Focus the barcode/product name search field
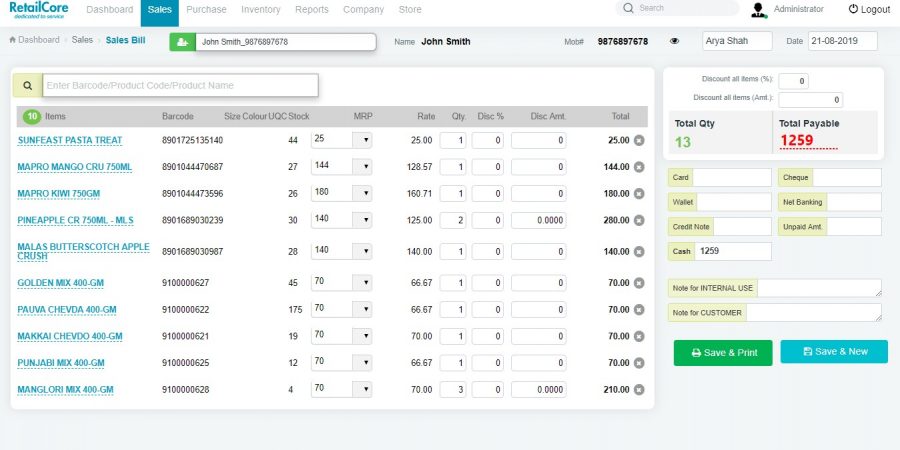Image resolution: width=900 pixels, height=450 pixels. (x=180, y=86)
